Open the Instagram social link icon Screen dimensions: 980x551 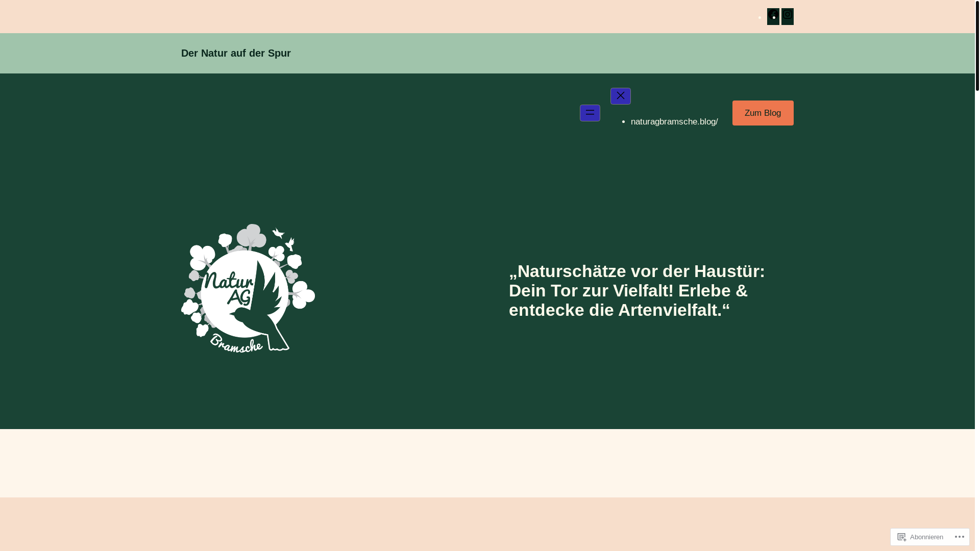tap(787, 16)
